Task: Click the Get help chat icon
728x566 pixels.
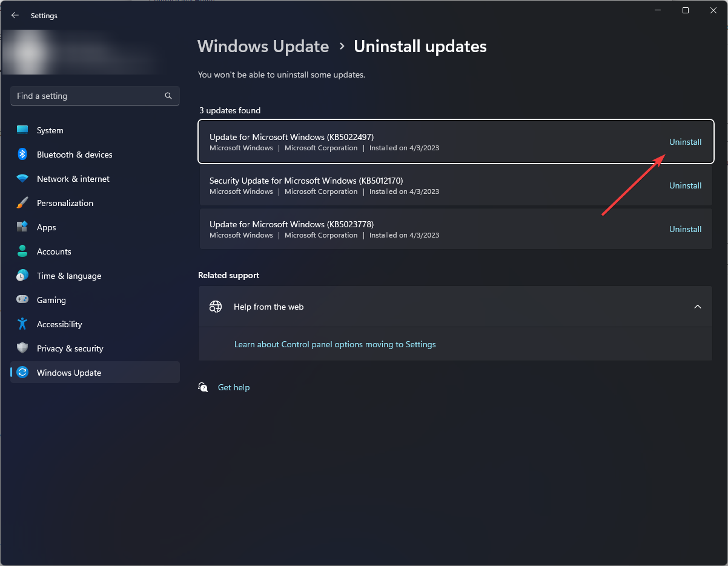Action: 204,387
